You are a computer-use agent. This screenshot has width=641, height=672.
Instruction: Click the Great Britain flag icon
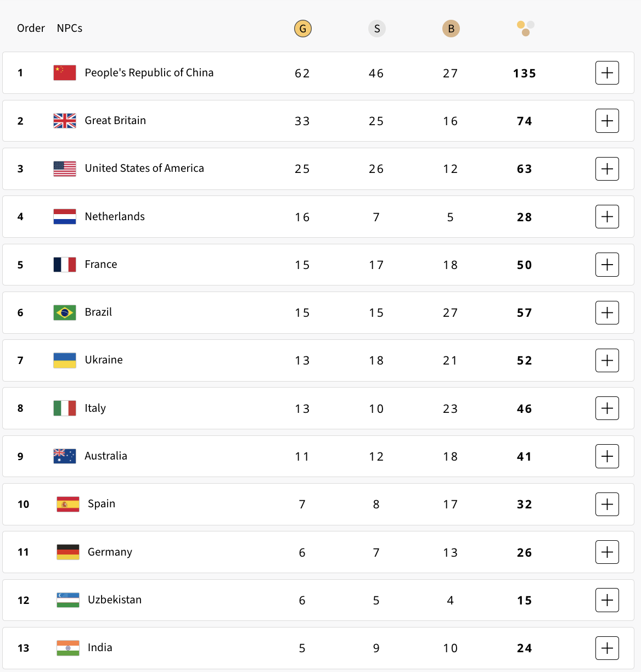(x=65, y=121)
